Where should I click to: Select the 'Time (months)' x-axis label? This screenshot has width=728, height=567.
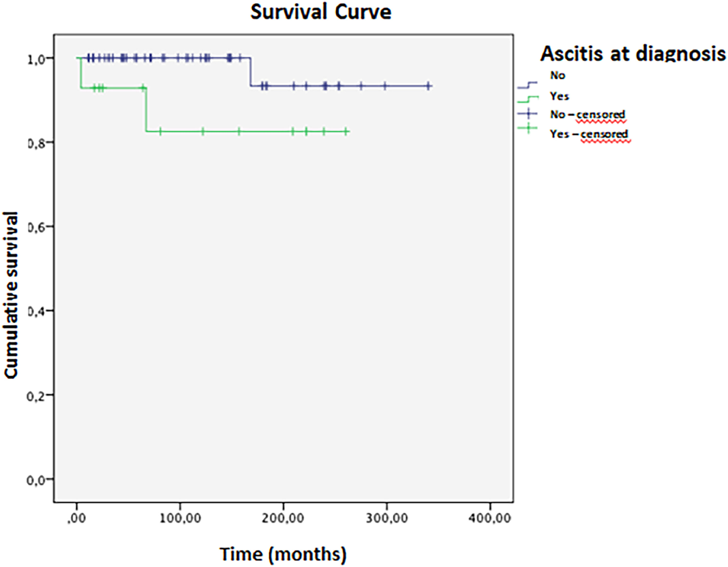tap(283, 554)
